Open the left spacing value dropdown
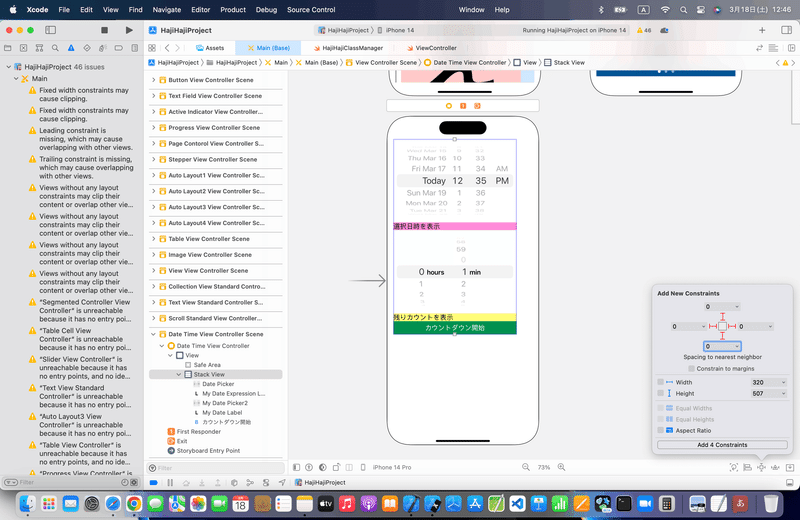The image size is (800, 520). pyautogui.click(x=703, y=327)
